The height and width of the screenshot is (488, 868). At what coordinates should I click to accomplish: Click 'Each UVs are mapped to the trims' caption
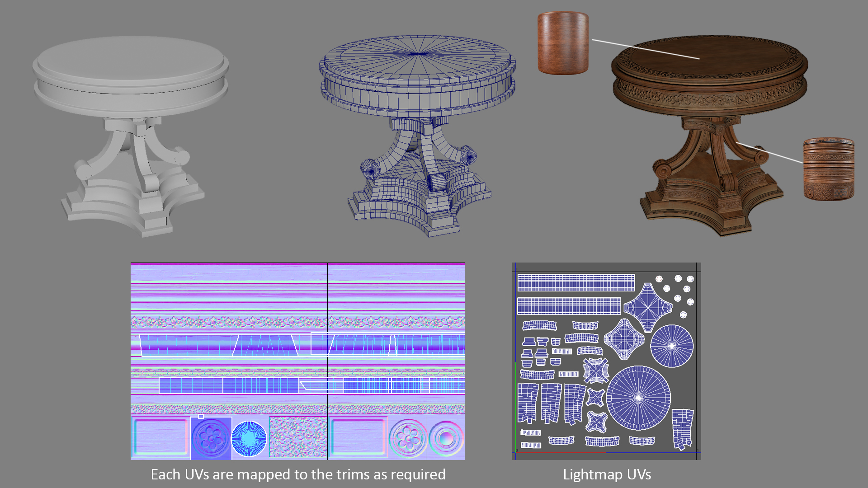298,474
